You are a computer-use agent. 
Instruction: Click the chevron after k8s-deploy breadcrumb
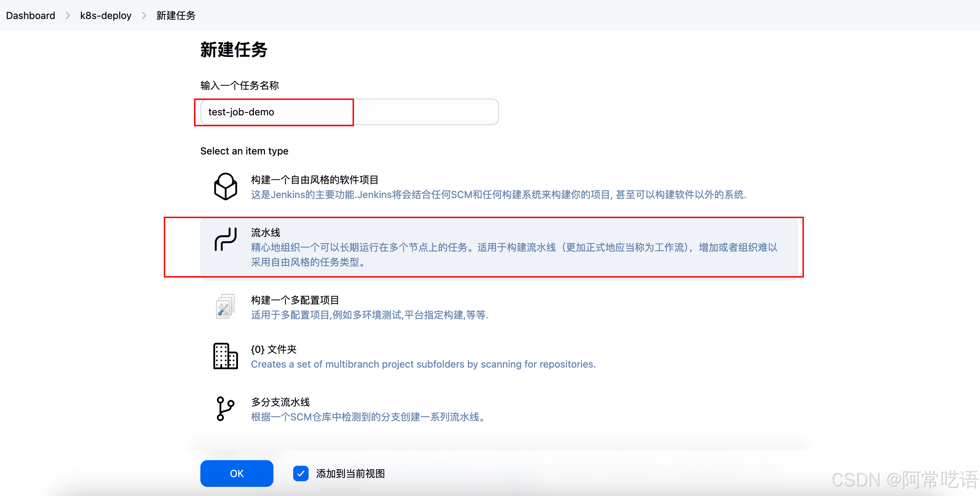coord(144,15)
